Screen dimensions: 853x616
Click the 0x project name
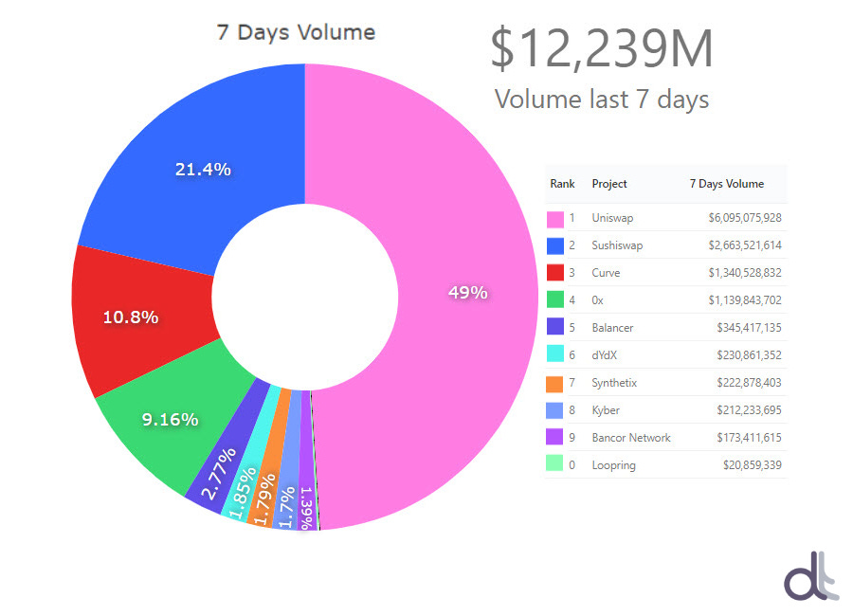597,300
